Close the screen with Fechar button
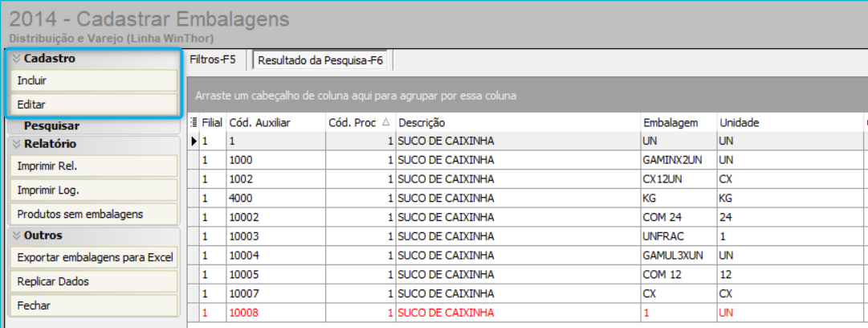 (94, 306)
